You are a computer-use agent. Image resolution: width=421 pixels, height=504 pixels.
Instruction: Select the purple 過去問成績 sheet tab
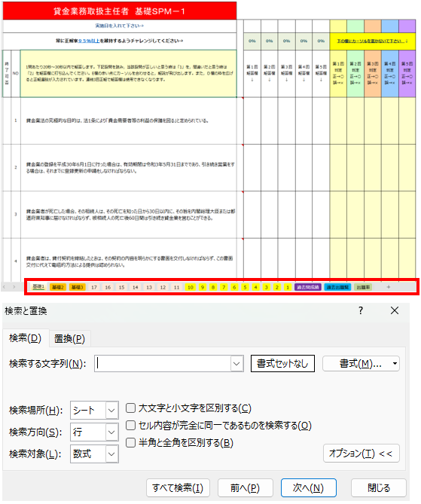point(308,287)
